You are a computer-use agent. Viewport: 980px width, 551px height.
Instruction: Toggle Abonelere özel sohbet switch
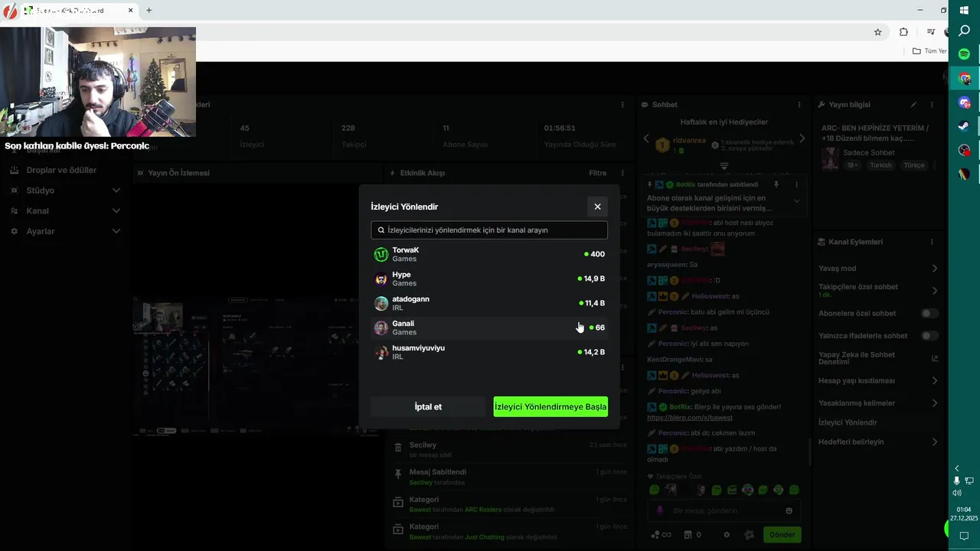pos(929,313)
